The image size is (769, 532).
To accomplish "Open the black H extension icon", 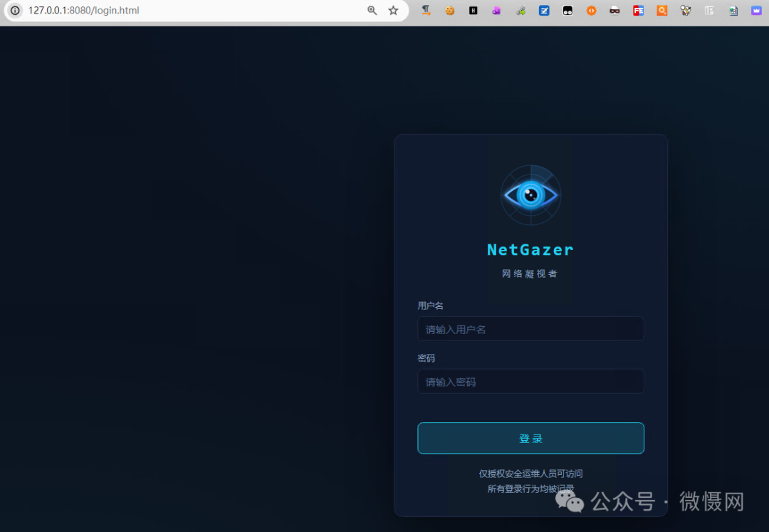I will tap(474, 10).
